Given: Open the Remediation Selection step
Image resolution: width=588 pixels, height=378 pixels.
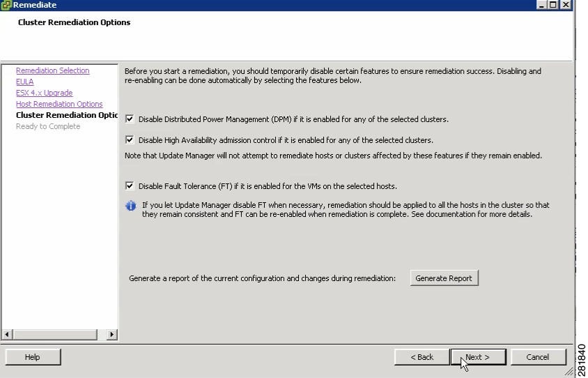Looking at the screenshot, I should [x=52, y=70].
